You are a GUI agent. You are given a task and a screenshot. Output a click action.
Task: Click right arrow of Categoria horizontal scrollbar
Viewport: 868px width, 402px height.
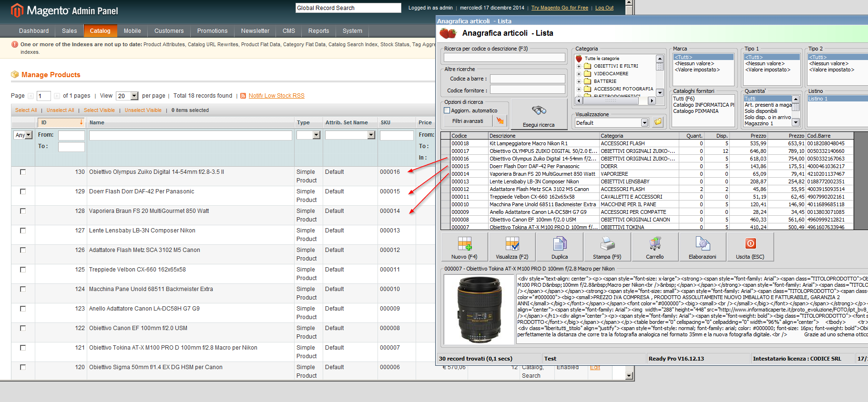point(652,100)
